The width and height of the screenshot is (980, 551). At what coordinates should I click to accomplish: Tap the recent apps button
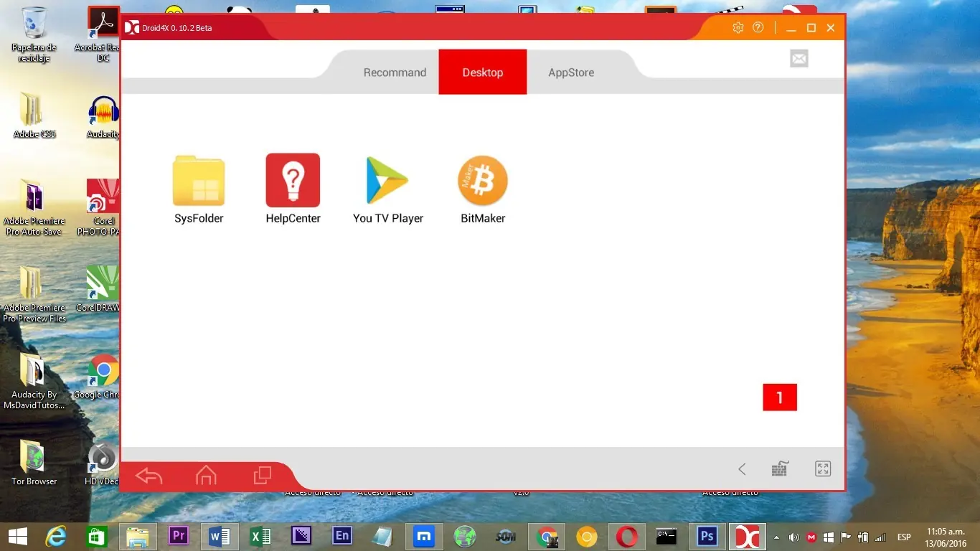(x=263, y=475)
